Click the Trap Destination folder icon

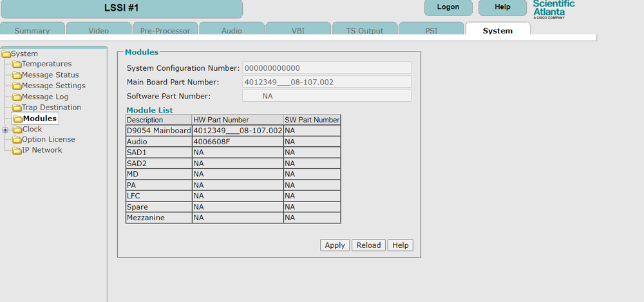pyautogui.click(x=17, y=108)
